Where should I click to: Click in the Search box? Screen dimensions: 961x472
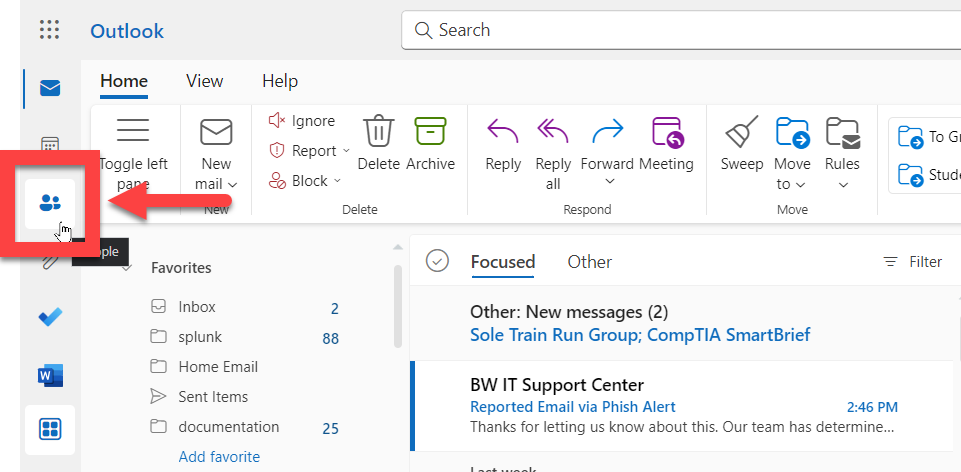[680, 30]
